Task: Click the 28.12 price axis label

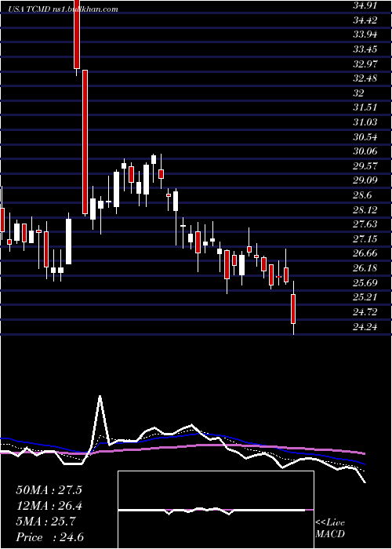Action: [x=365, y=209]
